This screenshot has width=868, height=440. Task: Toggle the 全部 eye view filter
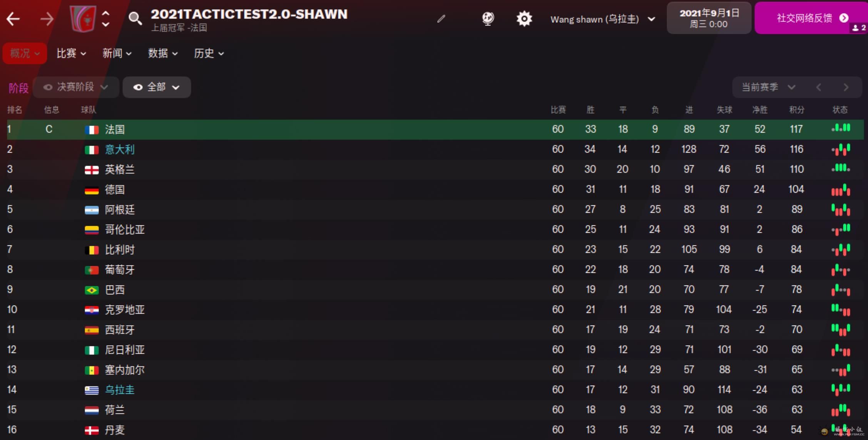coord(156,87)
